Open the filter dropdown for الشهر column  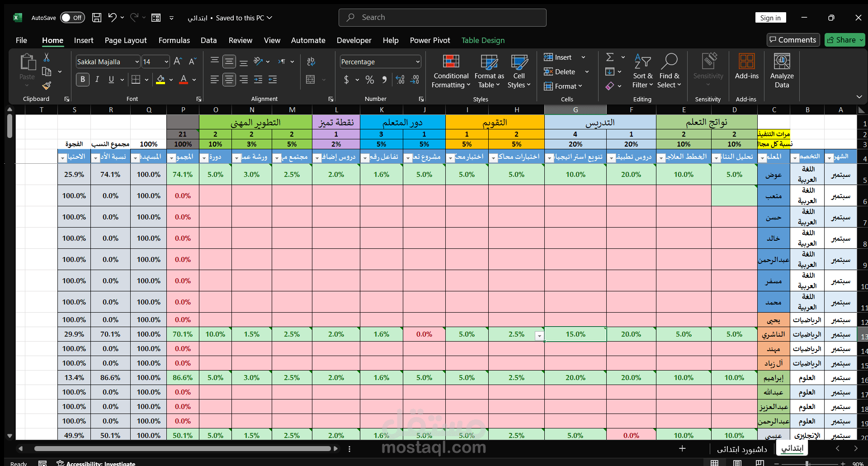(x=829, y=158)
